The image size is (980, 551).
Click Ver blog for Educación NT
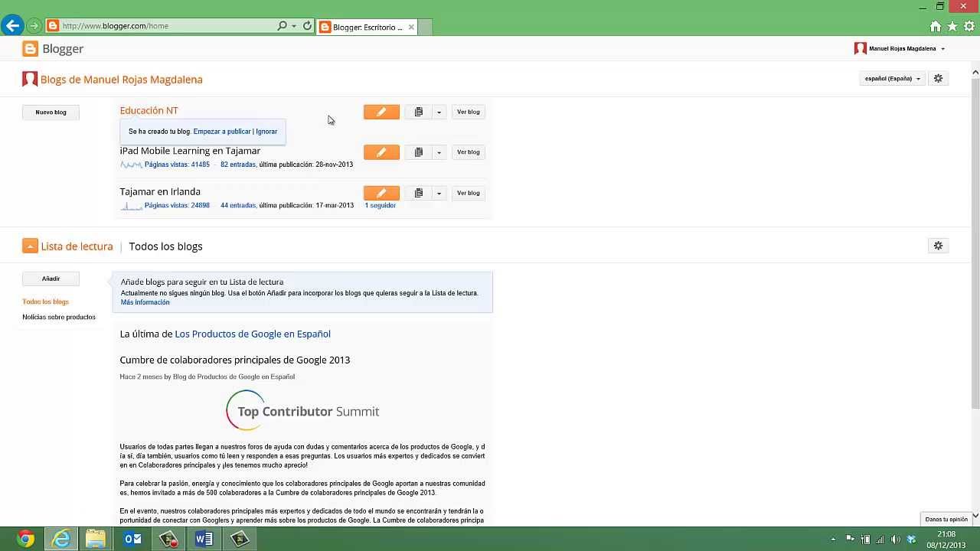coord(468,112)
